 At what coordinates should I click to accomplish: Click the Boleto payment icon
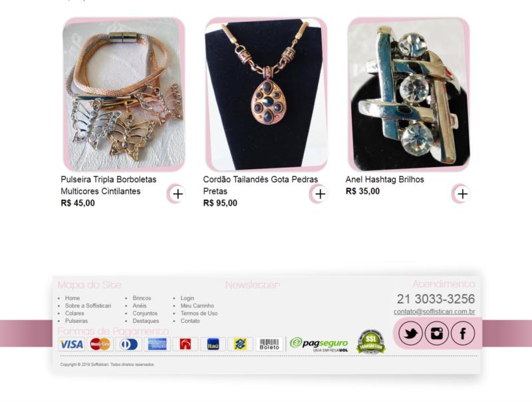click(x=269, y=344)
